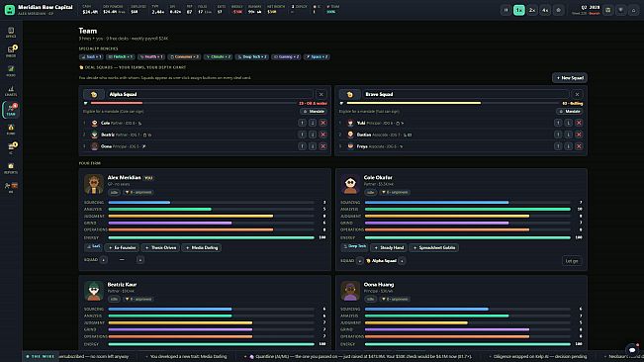Screen dimensions: 644x362
Task: Open the Inbox sidebar icon
Action: (x=11, y=51)
